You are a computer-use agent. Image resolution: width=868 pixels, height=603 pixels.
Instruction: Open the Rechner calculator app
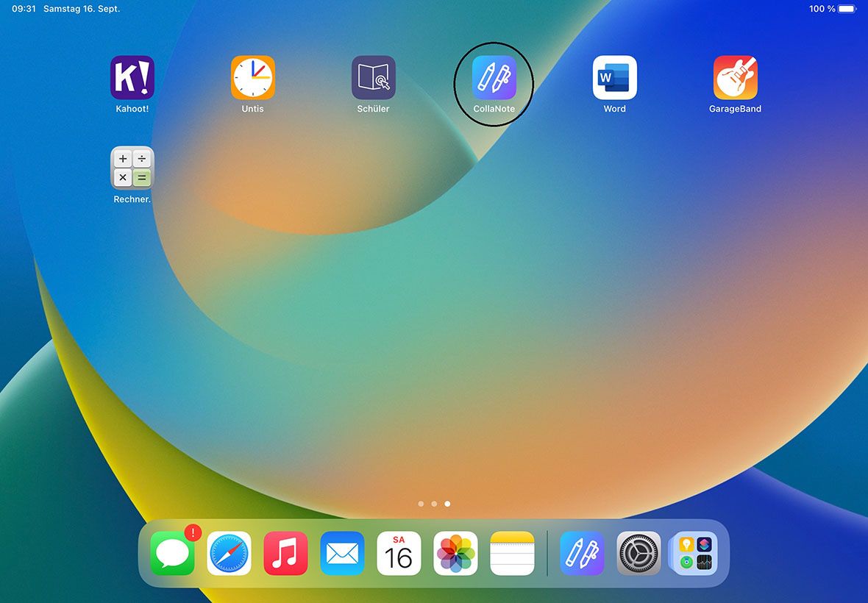pyautogui.click(x=132, y=168)
